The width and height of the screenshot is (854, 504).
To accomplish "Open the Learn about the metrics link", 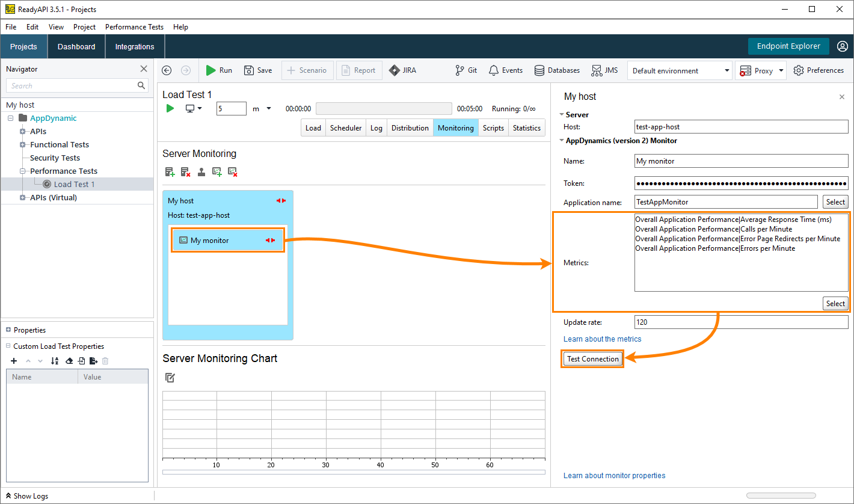I will click(x=602, y=339).
